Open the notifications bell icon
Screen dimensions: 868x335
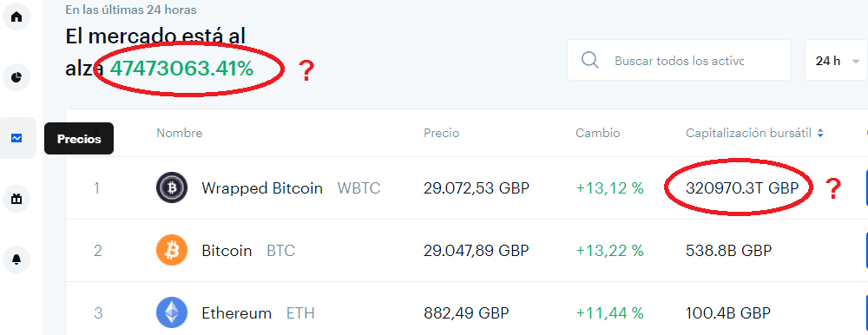tap(16, 259)
